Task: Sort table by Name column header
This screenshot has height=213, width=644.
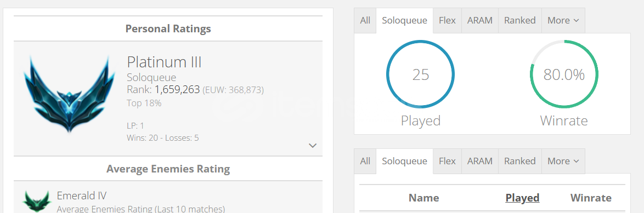Action: point(424,198)
